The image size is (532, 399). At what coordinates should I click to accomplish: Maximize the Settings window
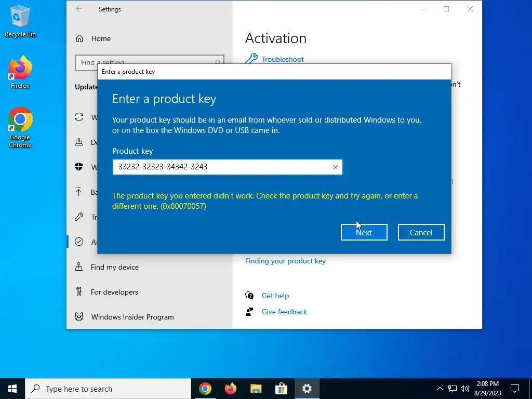446,9
